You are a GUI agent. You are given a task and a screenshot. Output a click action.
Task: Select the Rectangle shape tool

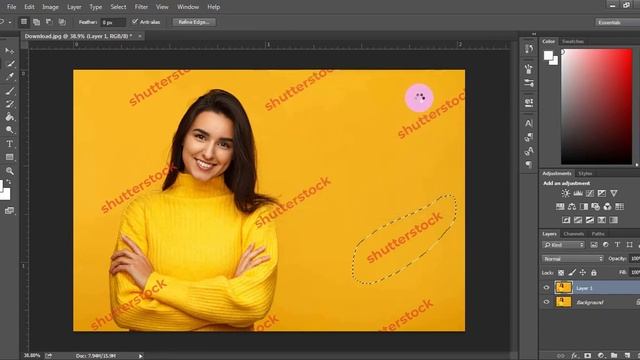(x=9, y=157)
